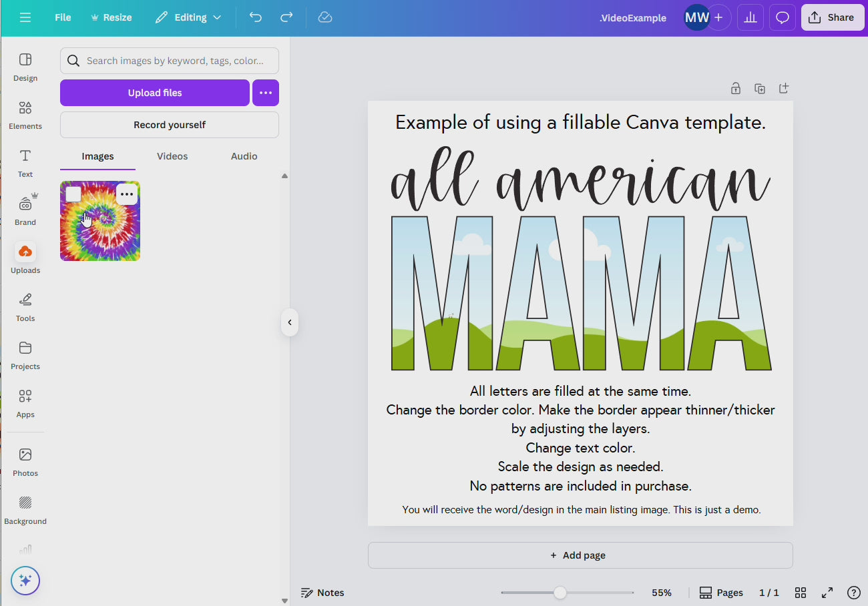The height and width of the screenshot is (606, 868).
Task: Open the Canva AI assistant sparkle button
Action: pyautogui.click(x=25, y=581)
